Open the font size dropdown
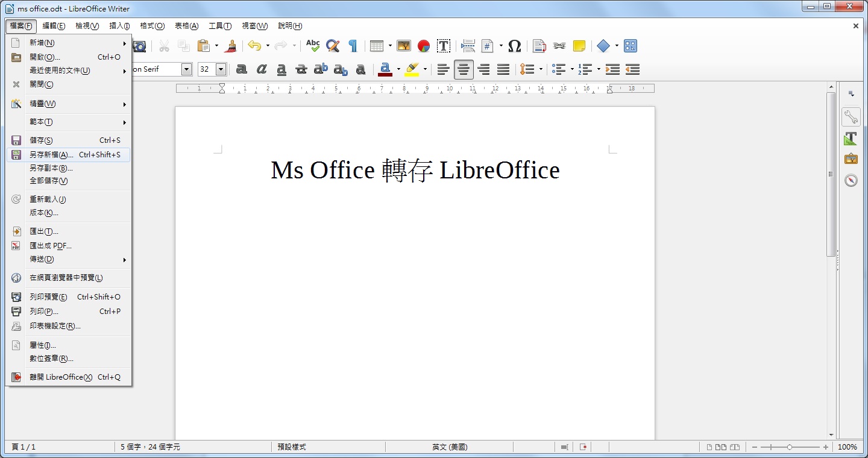868x458 pixels. coord(221,69)
